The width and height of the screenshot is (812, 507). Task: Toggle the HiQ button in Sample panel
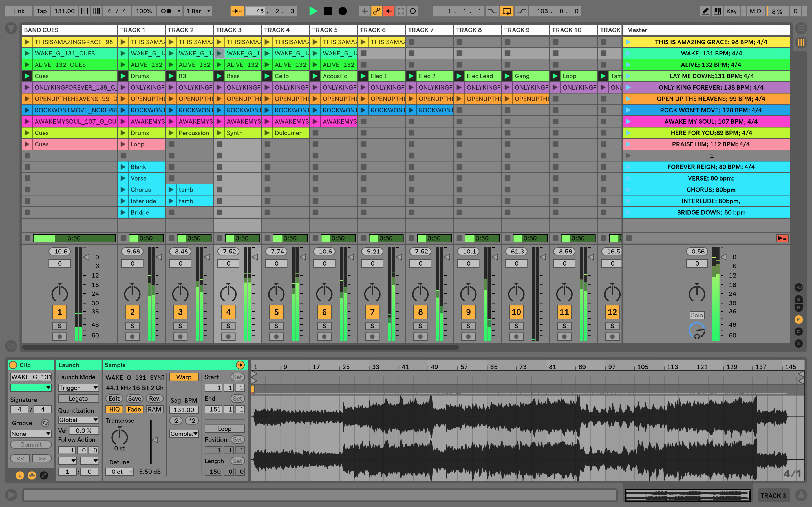(x=114, y=408)
